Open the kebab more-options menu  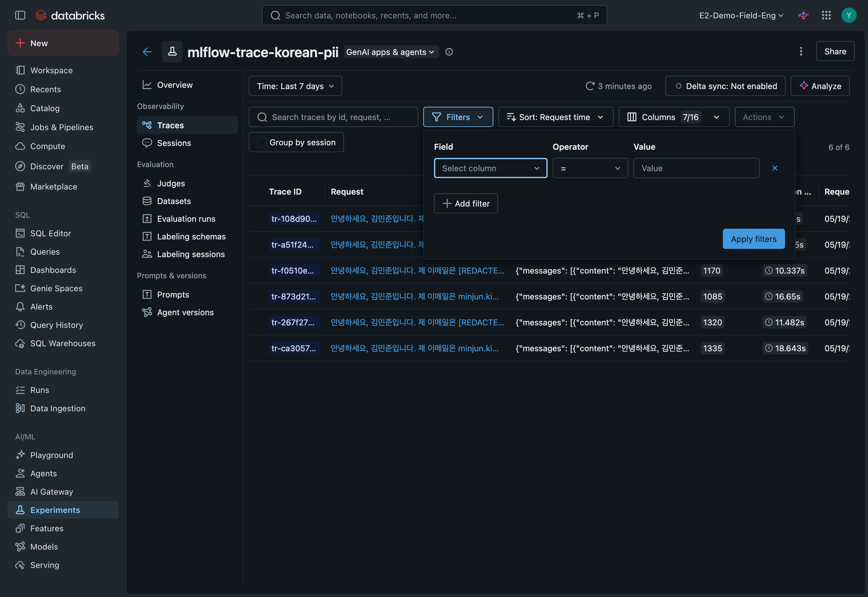[801, 51]
